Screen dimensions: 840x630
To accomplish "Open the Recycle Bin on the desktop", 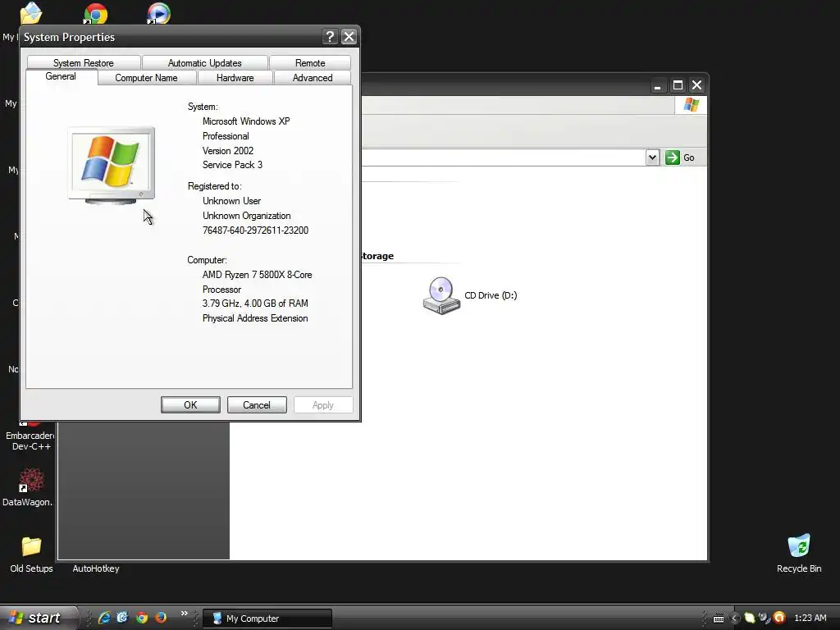I will pyautogui.click(x=799, y=546).
